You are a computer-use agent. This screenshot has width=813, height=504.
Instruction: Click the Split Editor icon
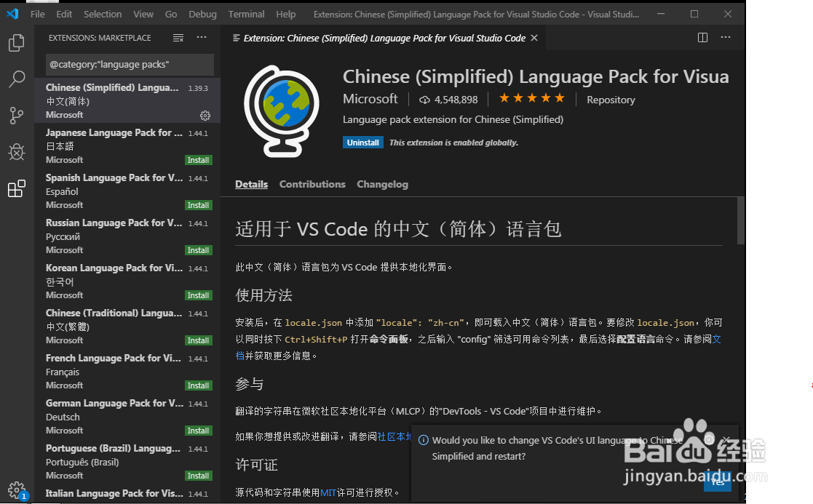pos(702,37)
